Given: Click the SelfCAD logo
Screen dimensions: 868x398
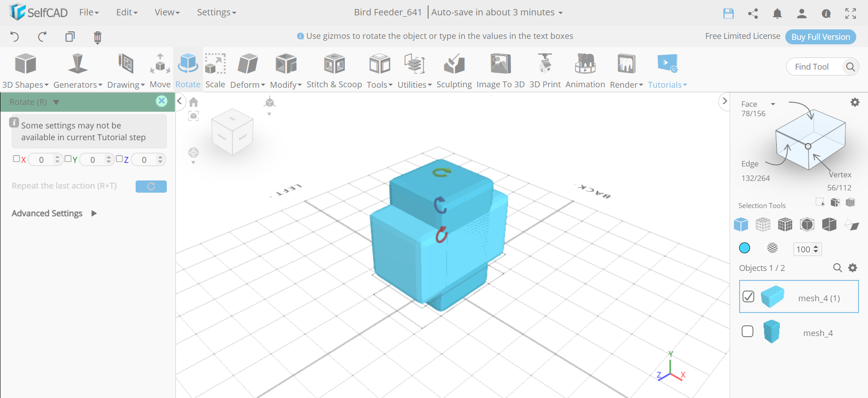Looking at the screenshot, I should (38, 12).
